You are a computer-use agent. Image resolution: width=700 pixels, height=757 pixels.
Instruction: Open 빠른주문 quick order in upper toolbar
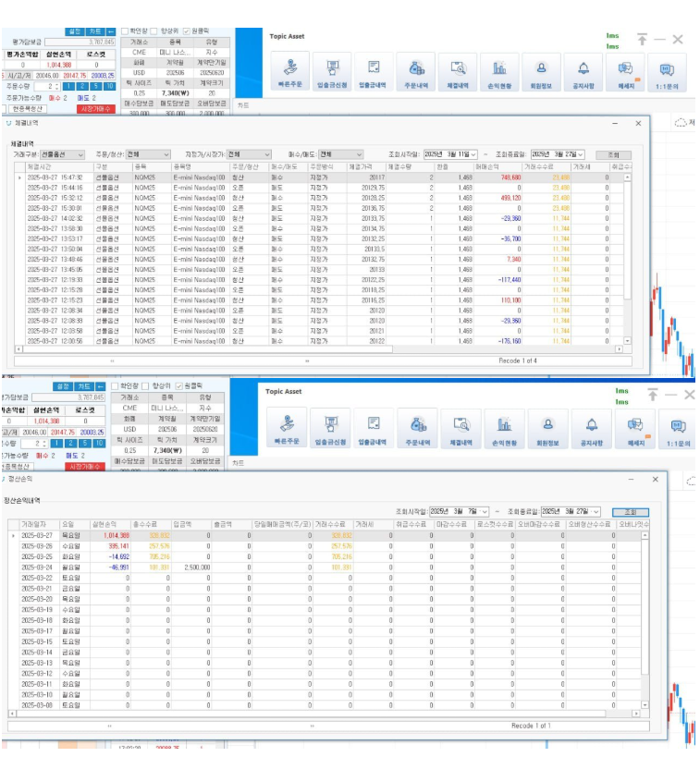(290, 70)
